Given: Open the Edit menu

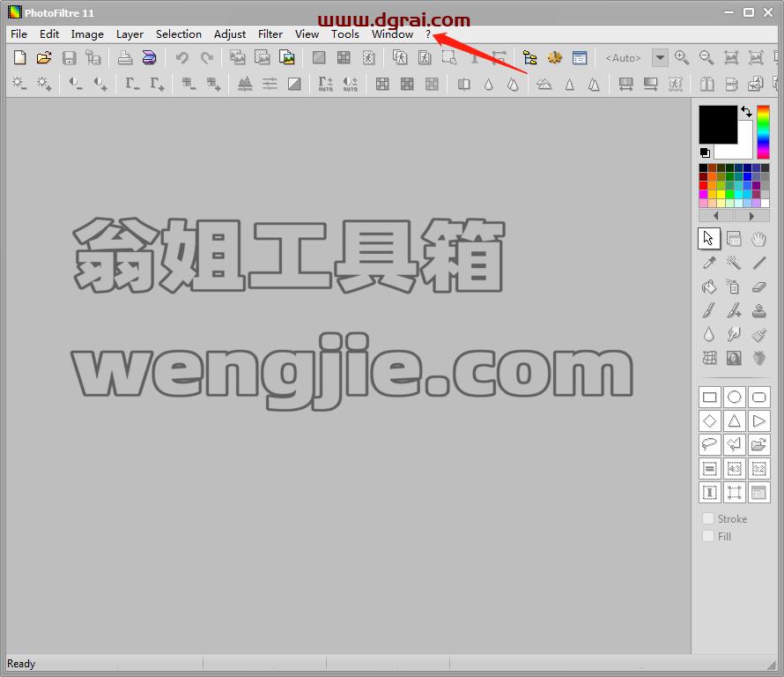Looking at the screenshot, I should coord(49,34).
